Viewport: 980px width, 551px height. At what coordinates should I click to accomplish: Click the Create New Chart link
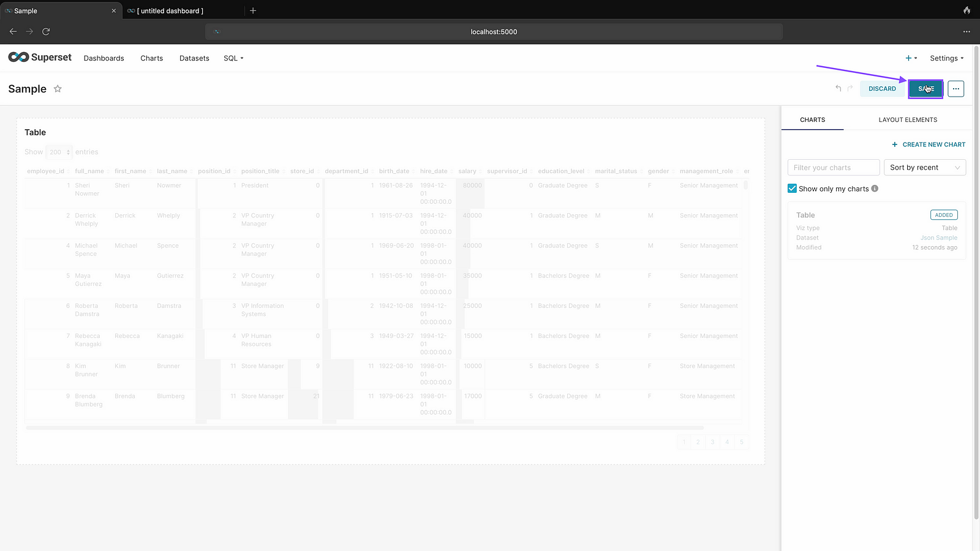(x=929, y=144)
